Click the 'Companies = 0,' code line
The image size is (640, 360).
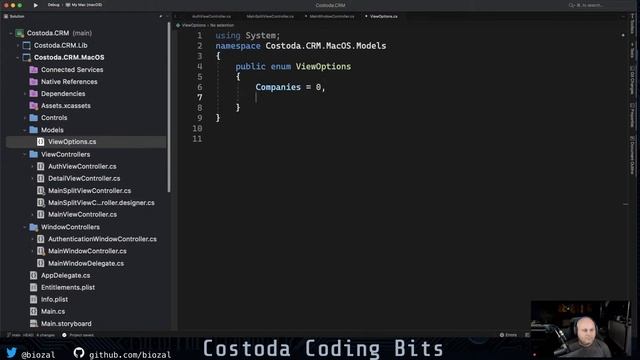point(290,87)
